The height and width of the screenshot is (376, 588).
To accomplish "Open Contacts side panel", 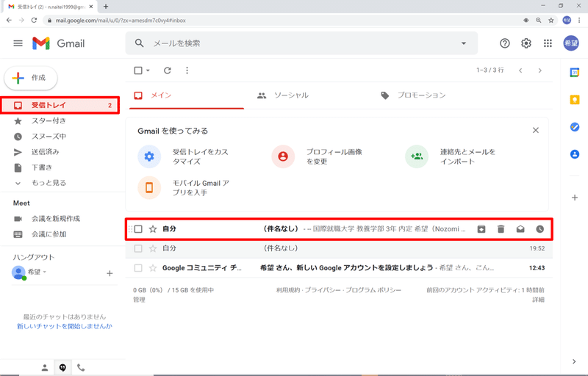I will [575, 154].
